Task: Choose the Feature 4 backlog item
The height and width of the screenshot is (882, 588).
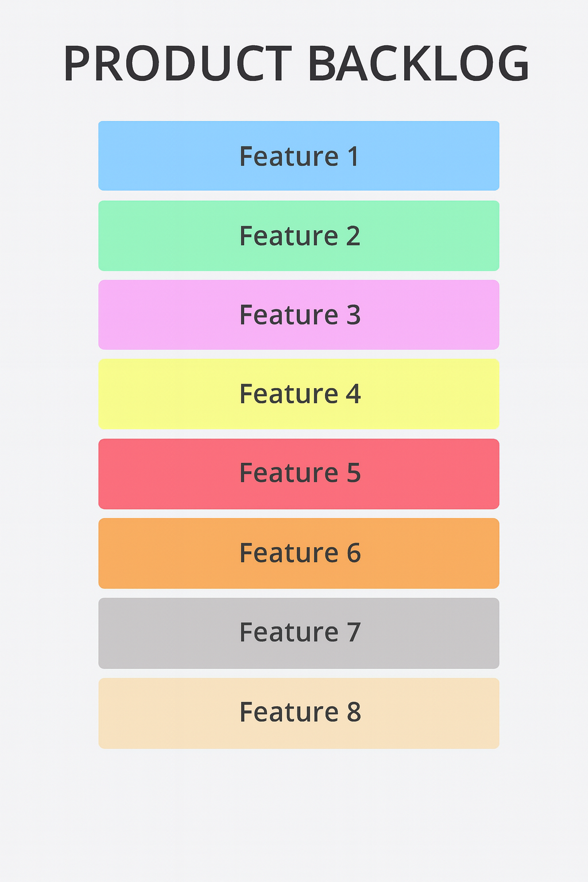Action: click(x=299, y=394)
